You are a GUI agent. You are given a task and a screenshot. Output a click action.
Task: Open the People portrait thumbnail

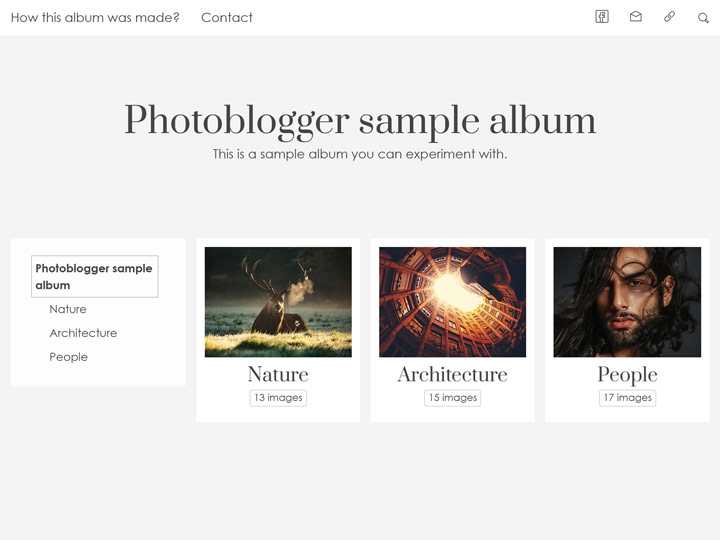[x=627, y=302]
